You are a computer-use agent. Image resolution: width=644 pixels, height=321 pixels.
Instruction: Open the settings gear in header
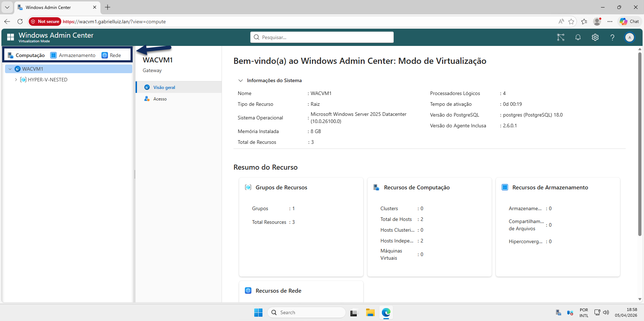tap(595, 37)
